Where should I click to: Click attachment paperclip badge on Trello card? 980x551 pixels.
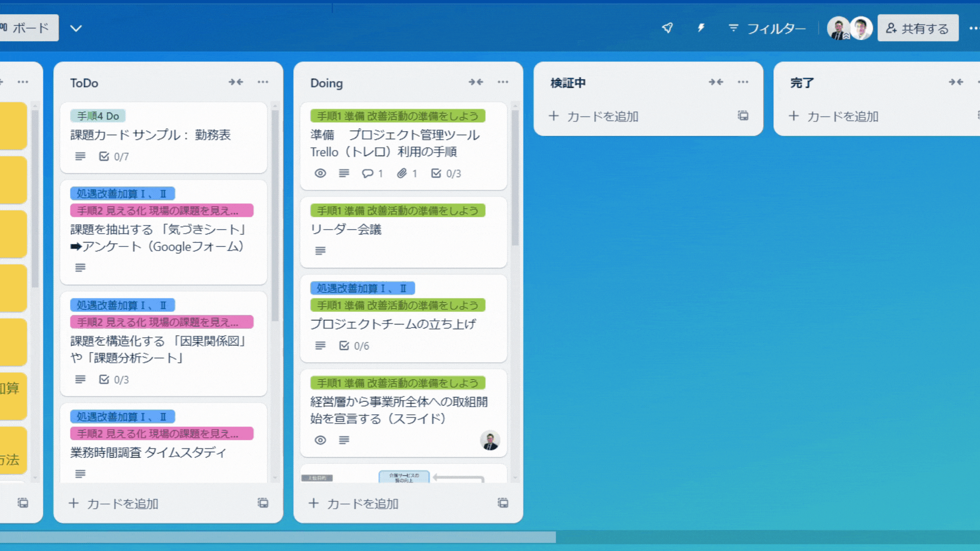coord(407,173)
